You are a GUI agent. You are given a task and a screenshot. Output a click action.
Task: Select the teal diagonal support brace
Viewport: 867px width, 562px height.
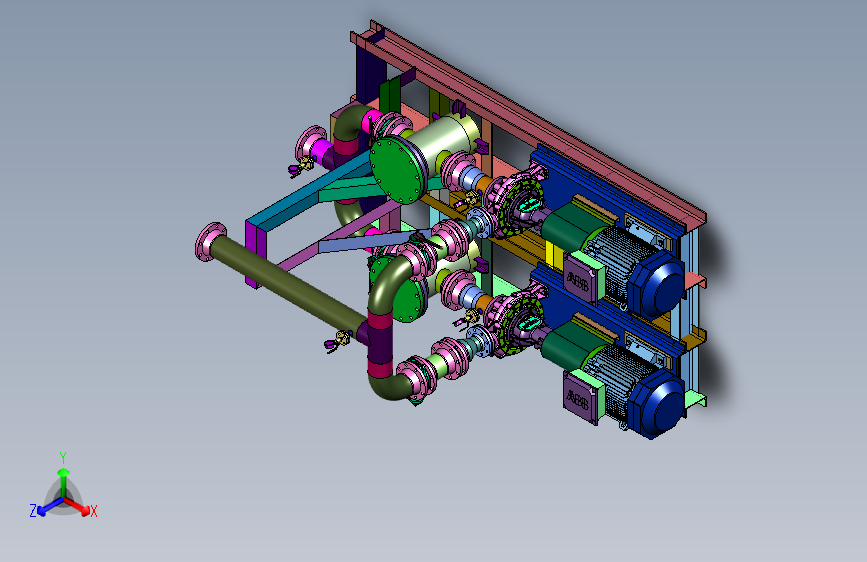354,190
